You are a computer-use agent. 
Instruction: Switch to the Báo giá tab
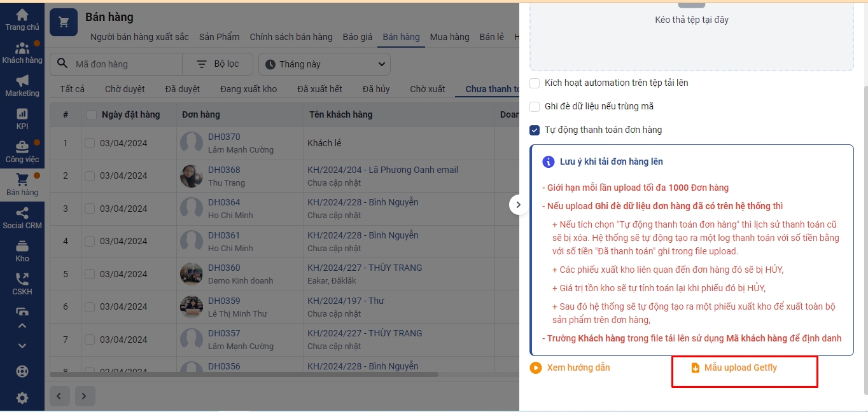point(358,37)
